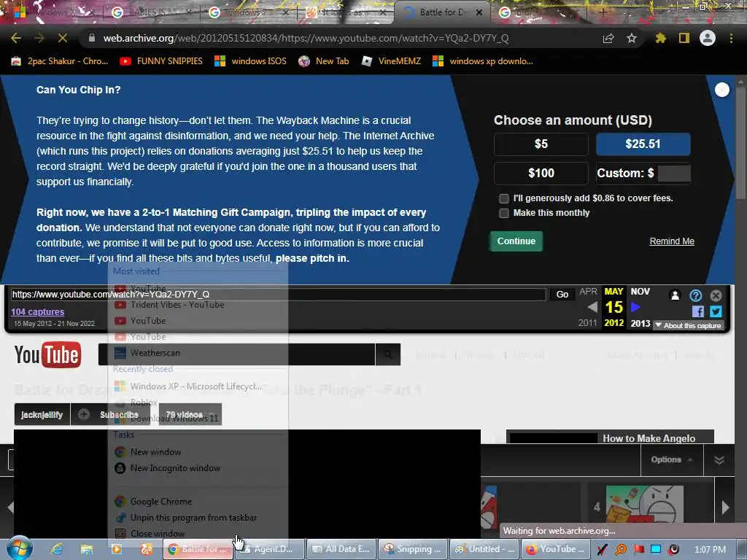Check the Make this monthly box
The width and height of the screenshot is (747, 560).
[503, 213]
